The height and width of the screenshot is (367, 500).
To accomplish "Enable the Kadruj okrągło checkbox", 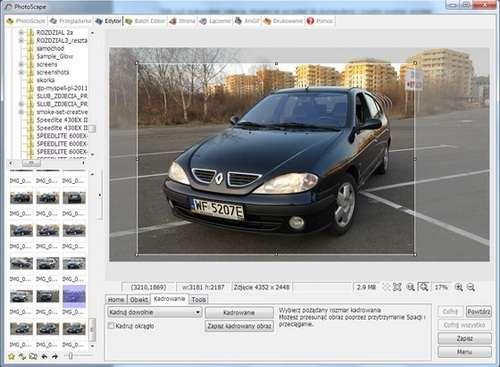I will tap(111, 326).
